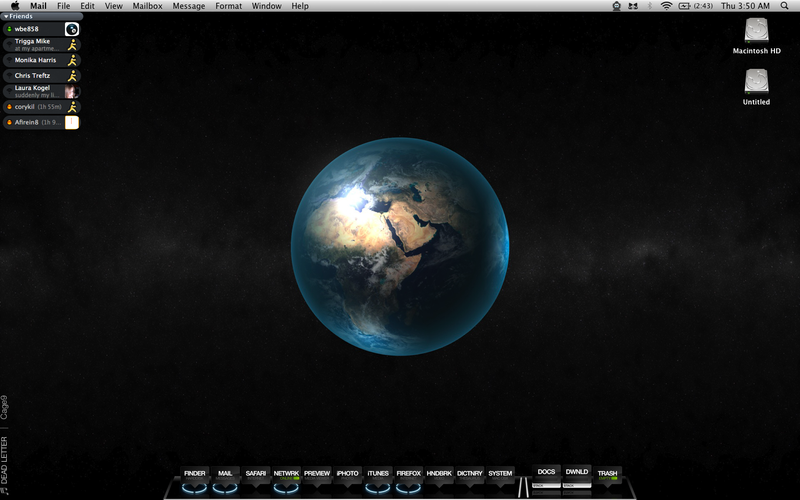Viewport: 800px width, 500px height.
Task: Open SYSTEM preferences dock icon
Action: (501, 474)
